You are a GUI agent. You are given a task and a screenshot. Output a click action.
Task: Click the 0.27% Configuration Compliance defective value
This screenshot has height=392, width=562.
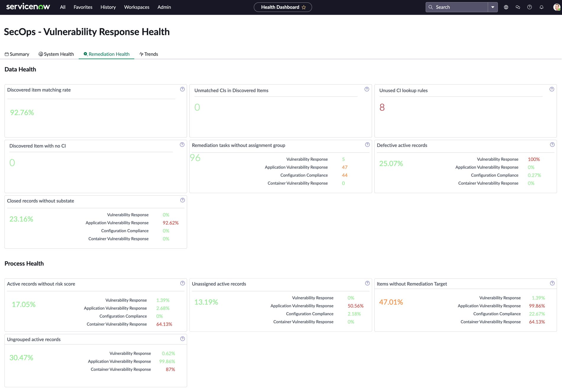[534, 175]
